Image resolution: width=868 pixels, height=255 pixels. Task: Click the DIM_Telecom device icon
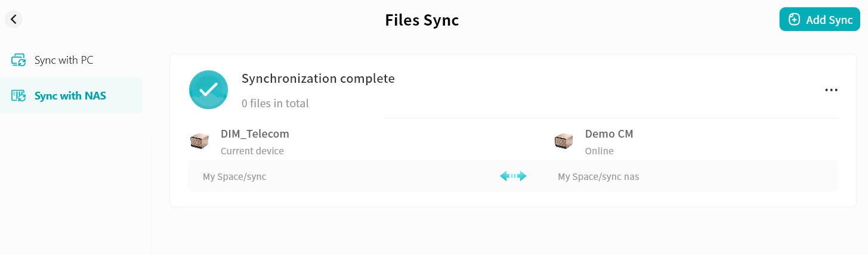pos(200,141)
